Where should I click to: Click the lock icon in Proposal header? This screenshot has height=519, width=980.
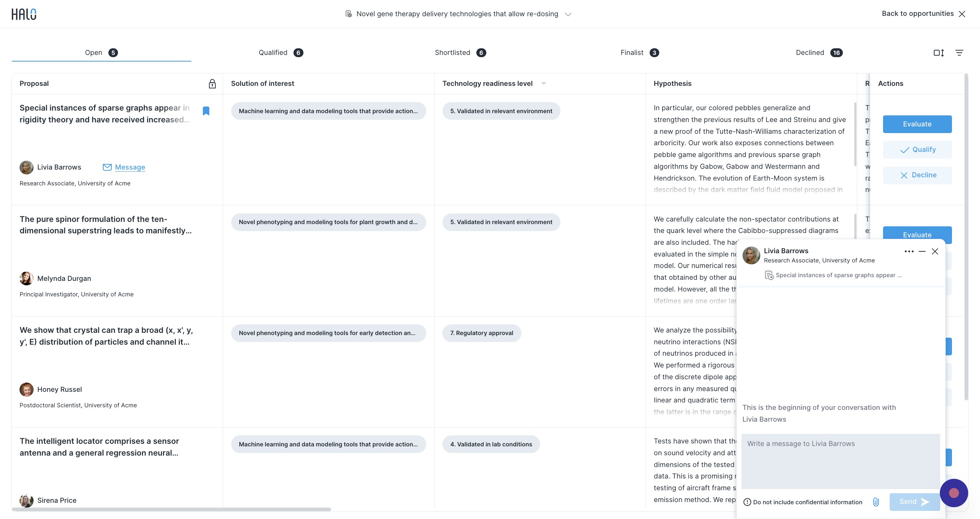[x=212, y=84]
